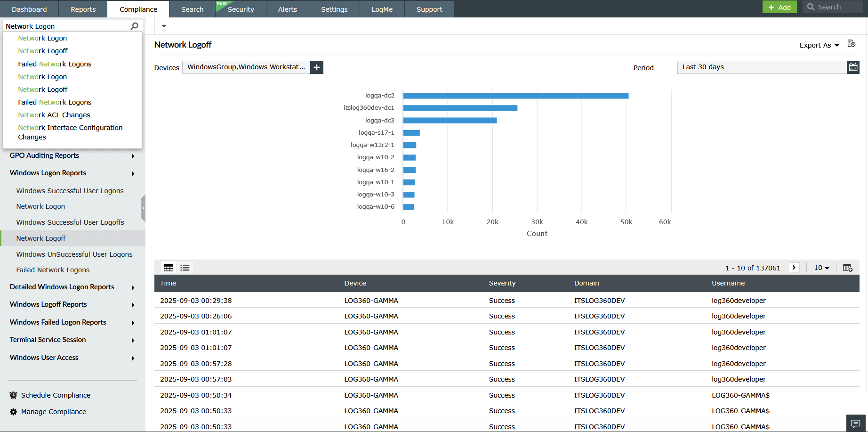Click the sidebar search magnifier icon
This screenshot has height=432, width=868.
coord(135,26)
